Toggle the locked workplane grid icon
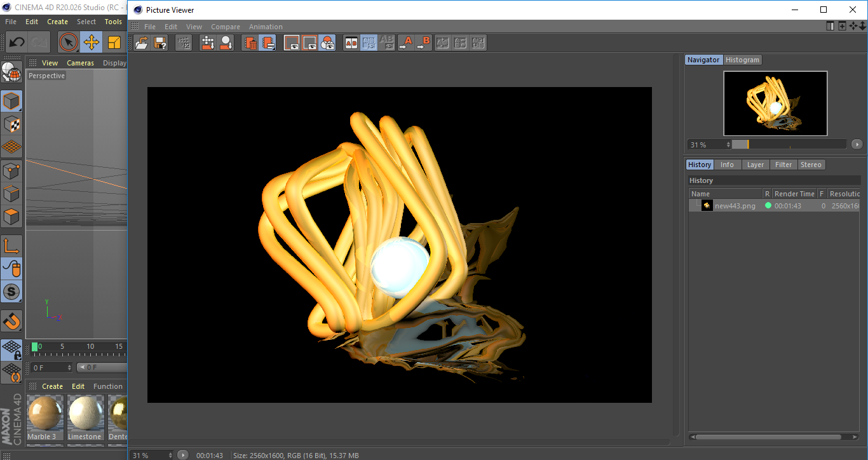Viewport: 868px width, 460px height. tap(11, 349)
